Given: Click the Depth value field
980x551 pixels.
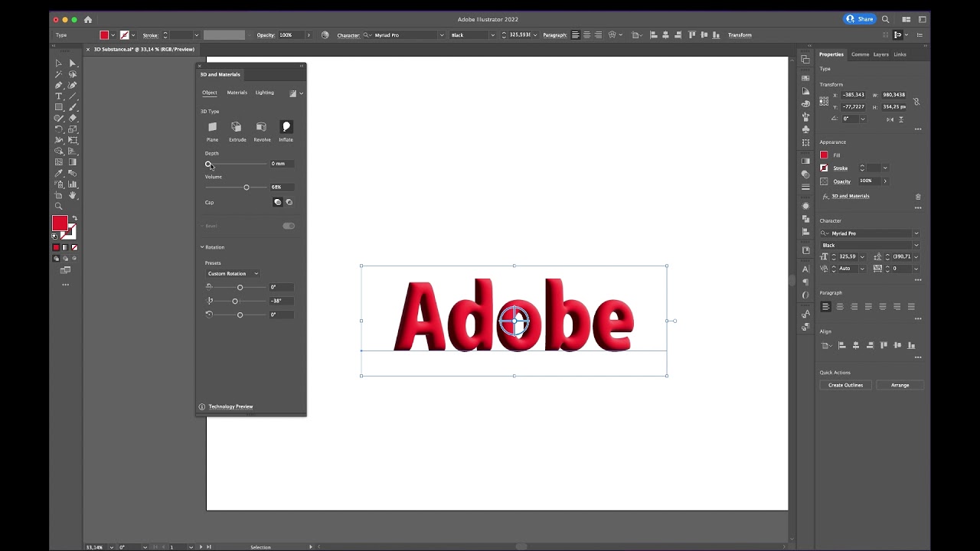Looking at the screenshot, I should (281, 164).
